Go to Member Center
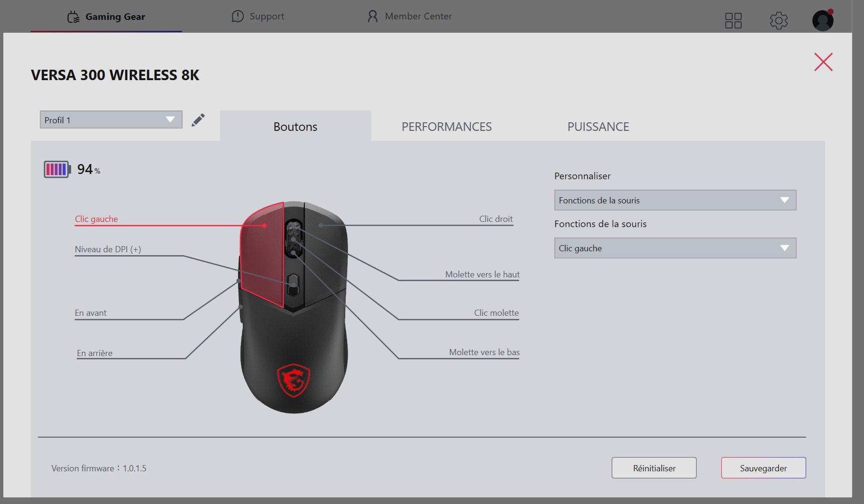Viewport: 864px width, 504px height. pyautogui.click(x=410, y=17)
